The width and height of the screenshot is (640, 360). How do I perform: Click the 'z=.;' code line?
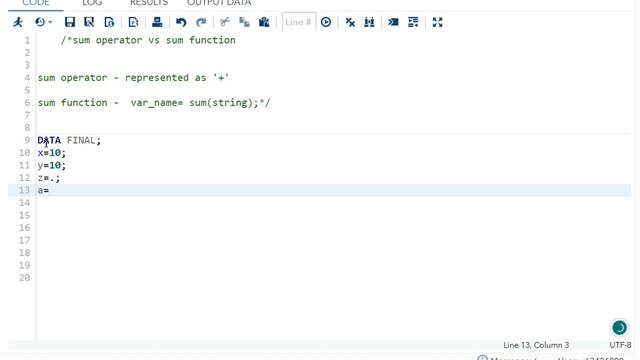[49, 178]
